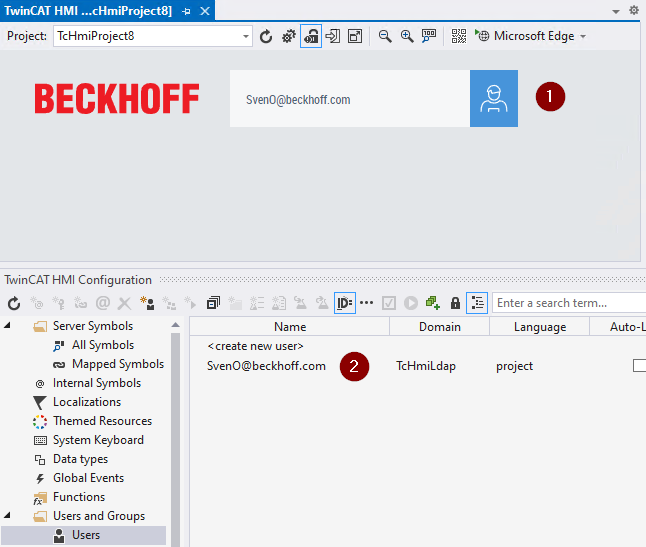The width and height of the screenshot is (646, 547).
Task: Click the <create new user> row
Action: (x=255, y=346)
